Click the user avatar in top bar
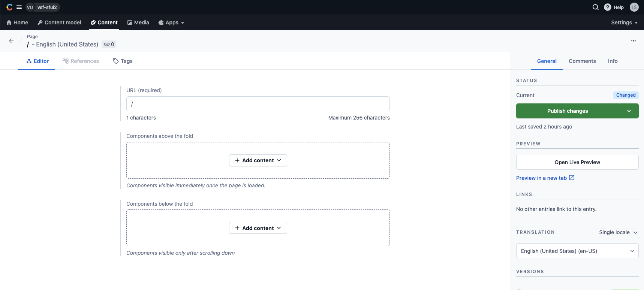Image resolution: width=644 pixels, height=290 pixels. 634,7
